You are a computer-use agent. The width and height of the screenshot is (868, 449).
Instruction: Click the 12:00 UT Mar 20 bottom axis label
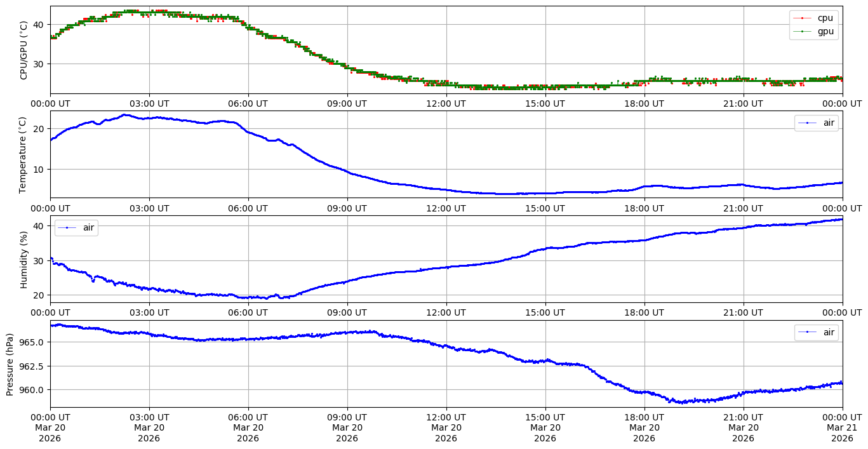446,428
